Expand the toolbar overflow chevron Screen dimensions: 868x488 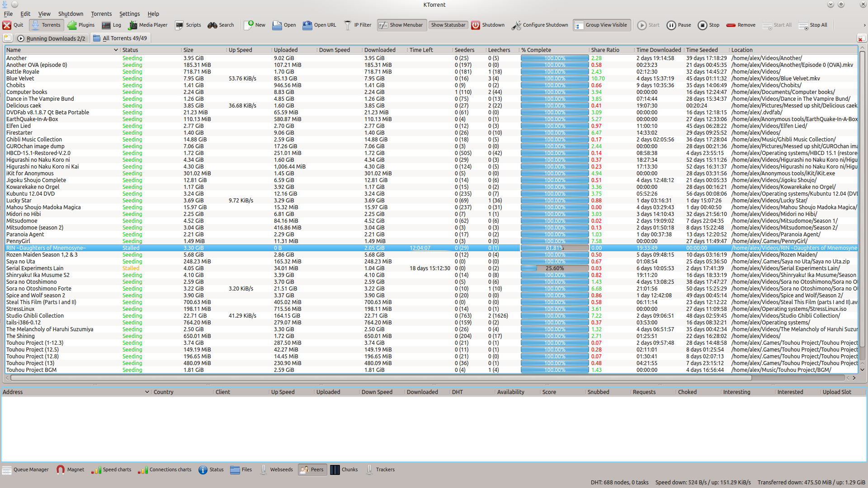click(864, 25)
